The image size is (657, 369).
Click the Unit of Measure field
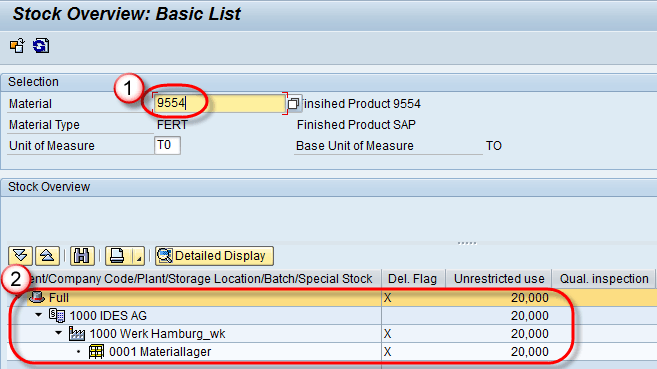(x=167, y=145)
